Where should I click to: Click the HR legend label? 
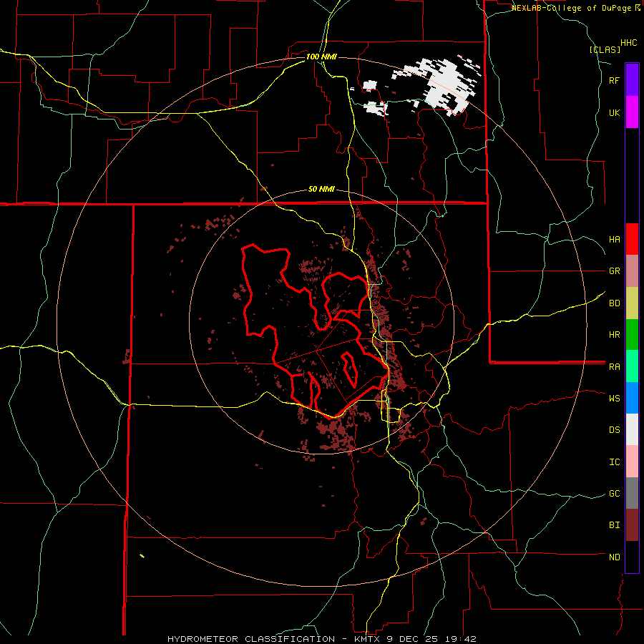614,335
